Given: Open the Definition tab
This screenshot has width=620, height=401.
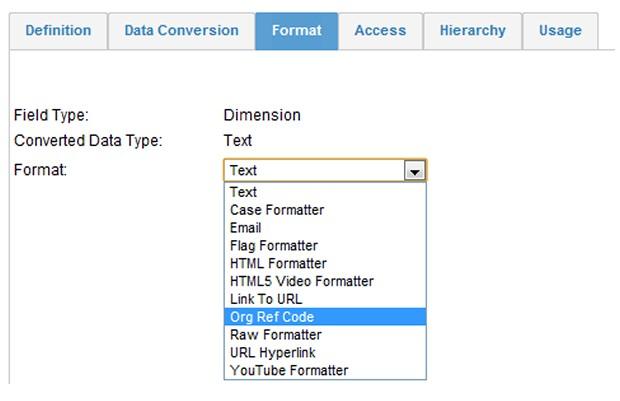Looking at the screenshot, I should 59,31.
